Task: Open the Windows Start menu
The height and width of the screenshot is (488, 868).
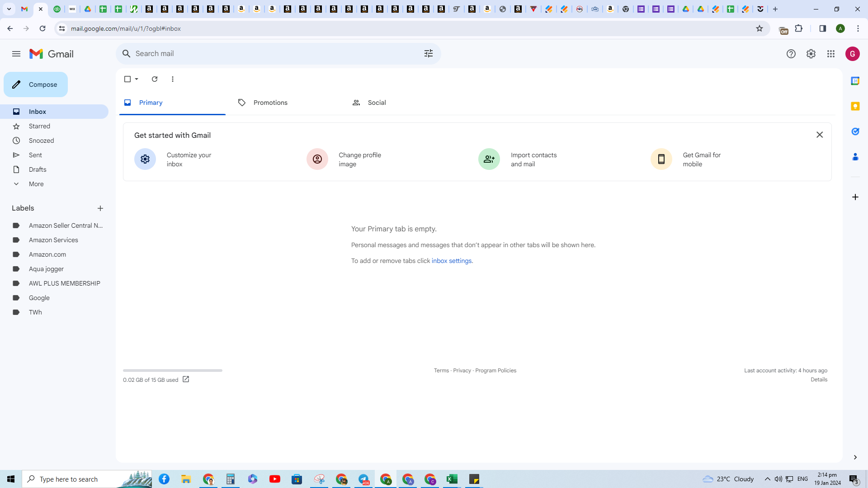Action: coord(11,479)
